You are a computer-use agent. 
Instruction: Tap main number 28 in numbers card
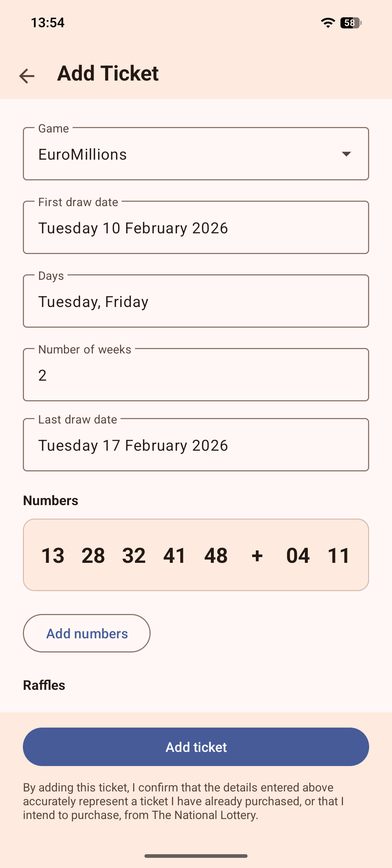(x=93, y=556)
